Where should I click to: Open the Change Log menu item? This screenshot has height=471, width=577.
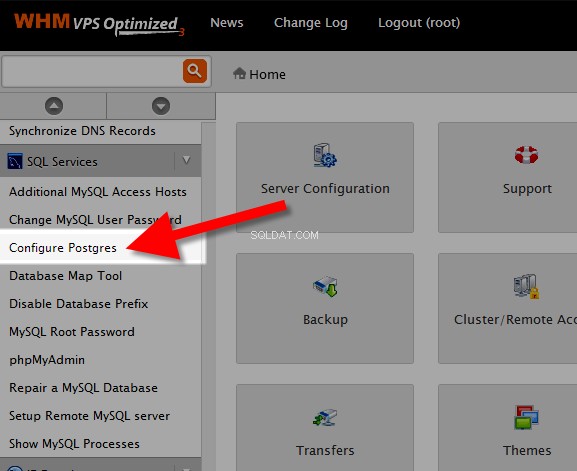[x=311, y=23]
